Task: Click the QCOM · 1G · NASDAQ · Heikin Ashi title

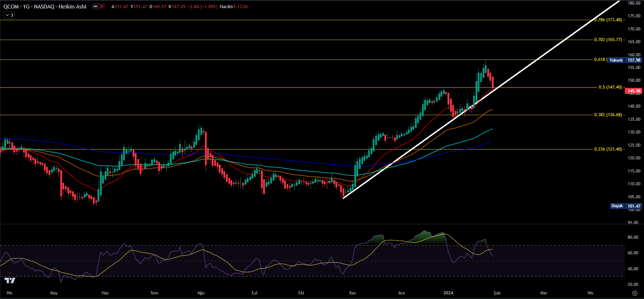Action: click(x=45, y=6)
